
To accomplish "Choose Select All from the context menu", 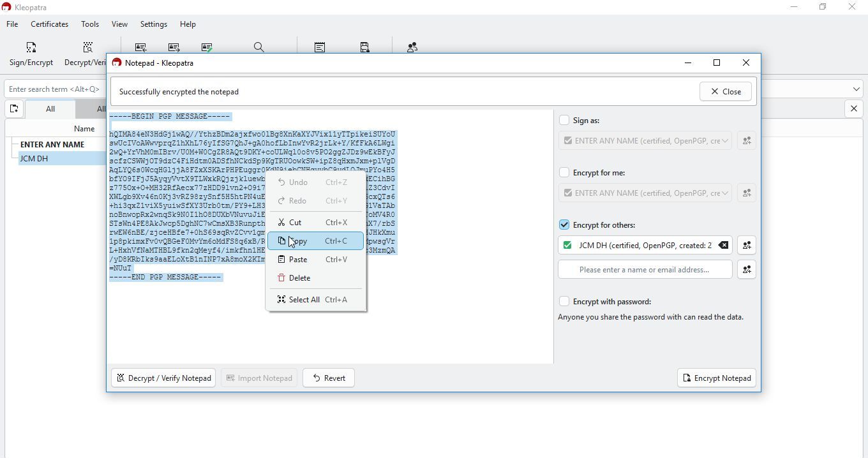I will (x=315, y=300).
